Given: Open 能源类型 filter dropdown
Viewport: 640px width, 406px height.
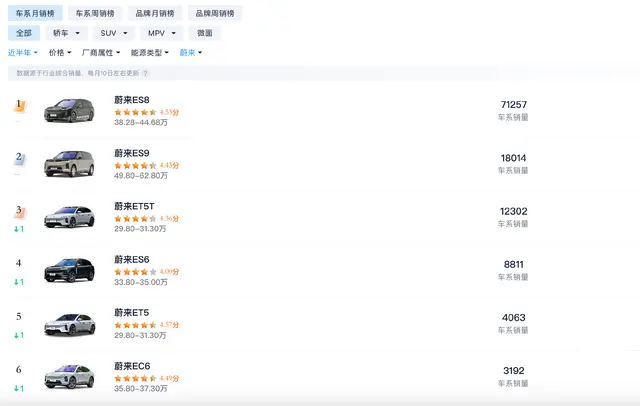Looking at the screenshot, I should [149, 53].
